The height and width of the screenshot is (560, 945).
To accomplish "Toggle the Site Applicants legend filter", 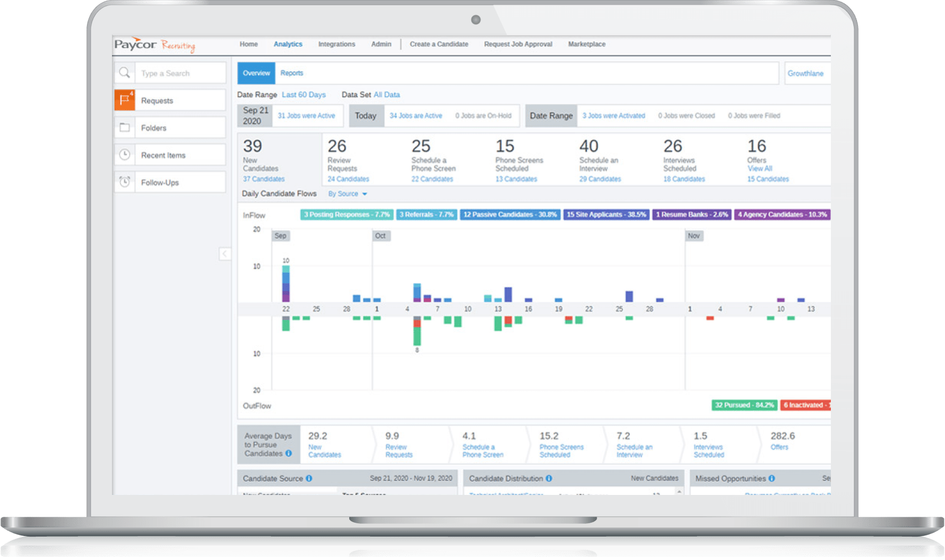I will [606, 214].
